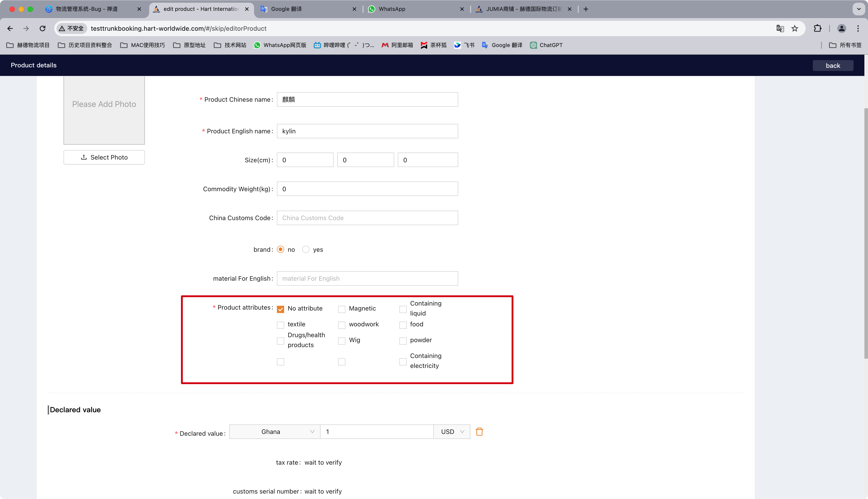Click the browser profile avatar icon
The height and width of the screenshot is (499, 868).
click(x=841, y=28)
